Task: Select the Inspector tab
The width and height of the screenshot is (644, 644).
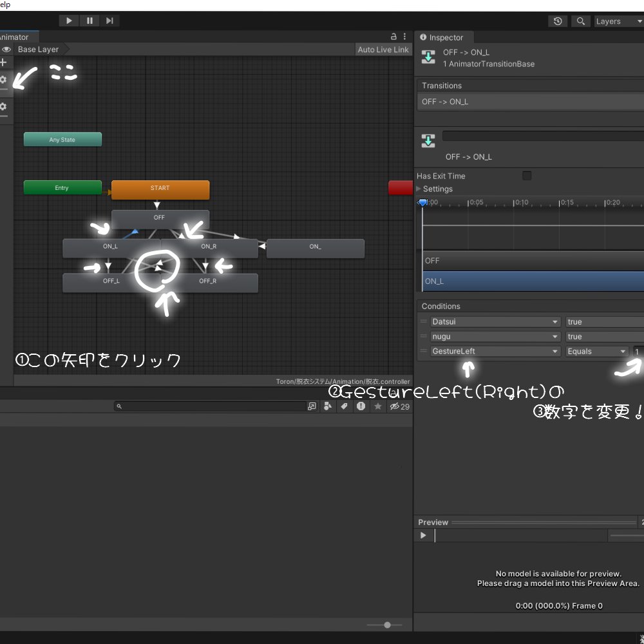Action: [444, 37]
